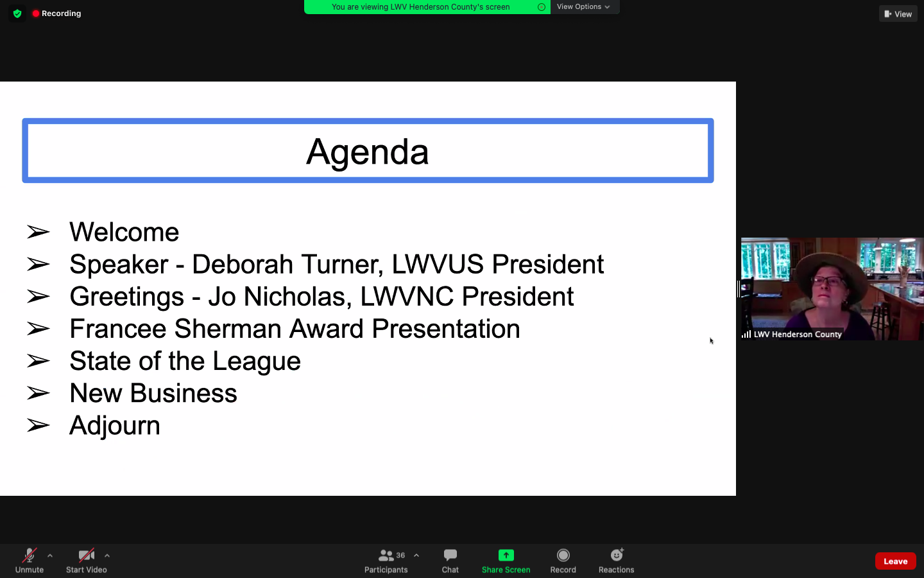Click 'Greetings - Jo Nicholas, LWVNC President' line
924x578 pixels.
(x=321, y=297)
